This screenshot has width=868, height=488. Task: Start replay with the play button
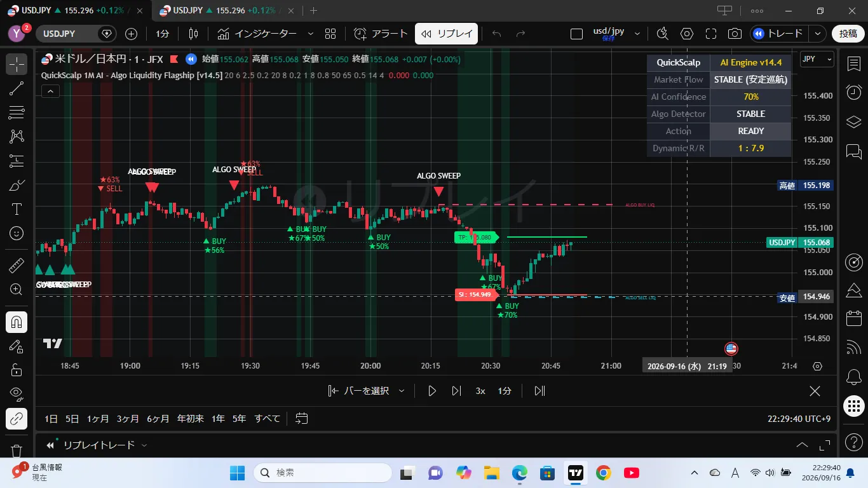click(431, 391)
